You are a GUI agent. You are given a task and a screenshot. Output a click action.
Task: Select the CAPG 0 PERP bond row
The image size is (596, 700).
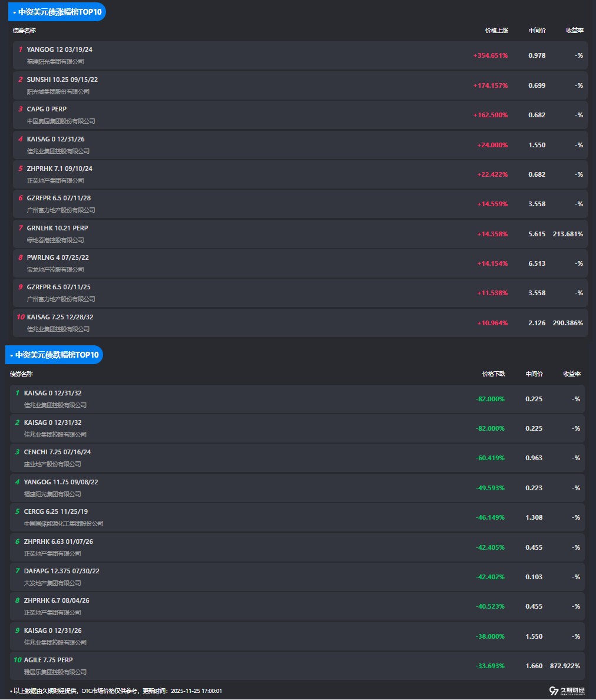click(x=236, y=115)
